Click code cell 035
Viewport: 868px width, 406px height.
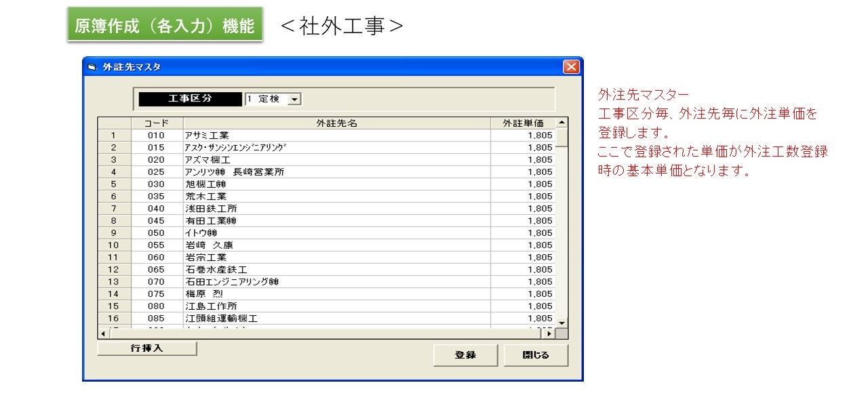(157, 197)
